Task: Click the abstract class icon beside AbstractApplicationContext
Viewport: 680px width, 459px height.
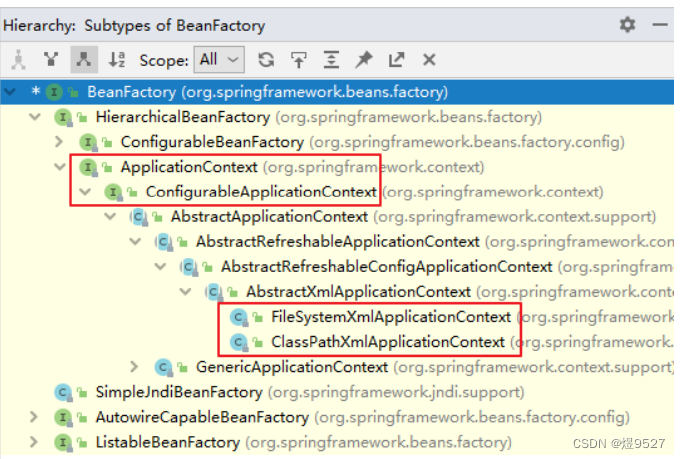Action: (139, 217)
